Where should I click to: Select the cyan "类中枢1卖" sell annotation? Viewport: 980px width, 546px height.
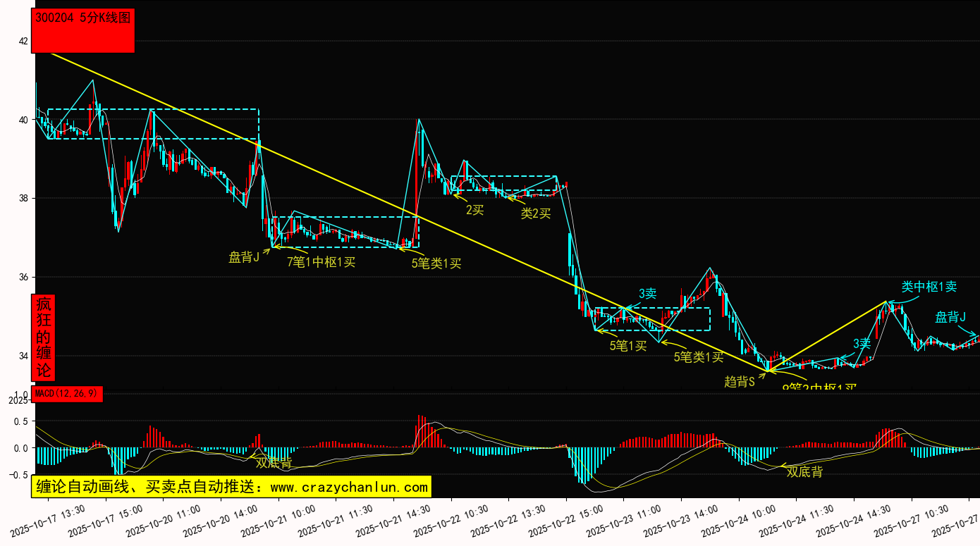tap(929, 286)
